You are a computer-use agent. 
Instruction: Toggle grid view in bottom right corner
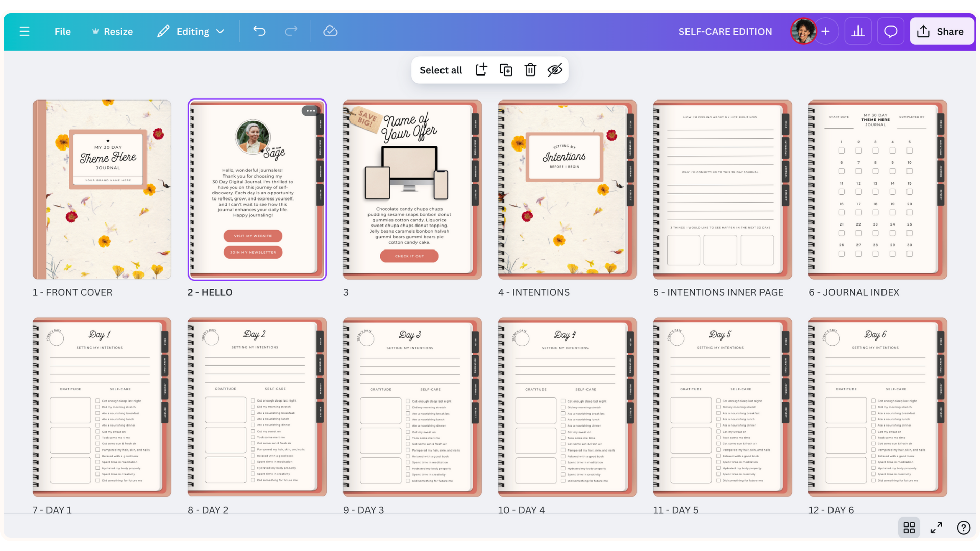[909, 528]
